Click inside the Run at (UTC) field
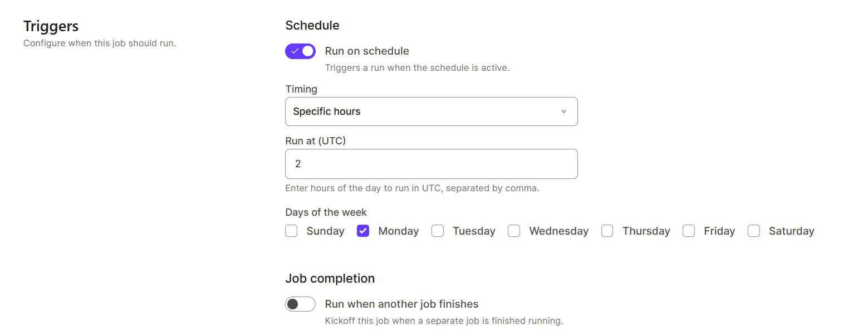The image size is (868, 335). (x=431, y=163)
